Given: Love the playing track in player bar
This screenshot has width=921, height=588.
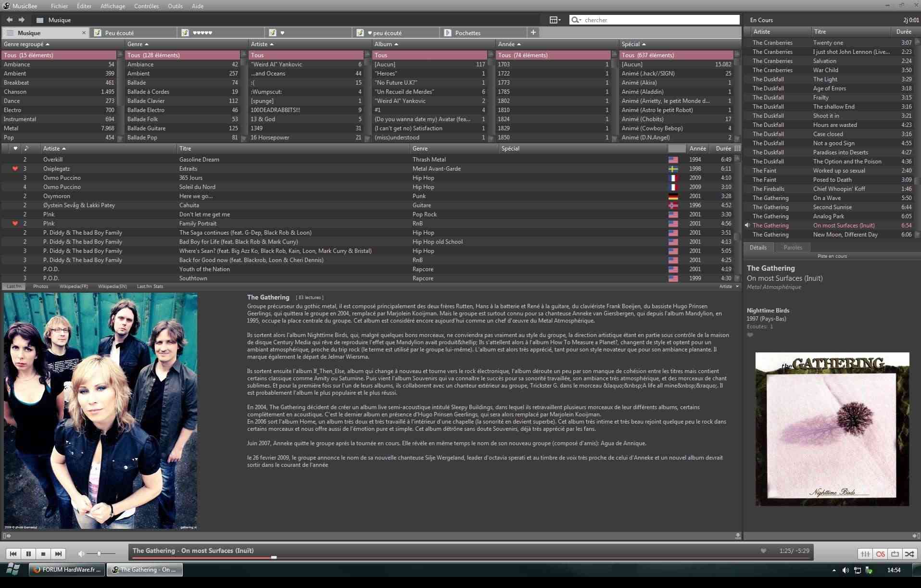Looking at the screenshot, I should [x=763, y=551].
